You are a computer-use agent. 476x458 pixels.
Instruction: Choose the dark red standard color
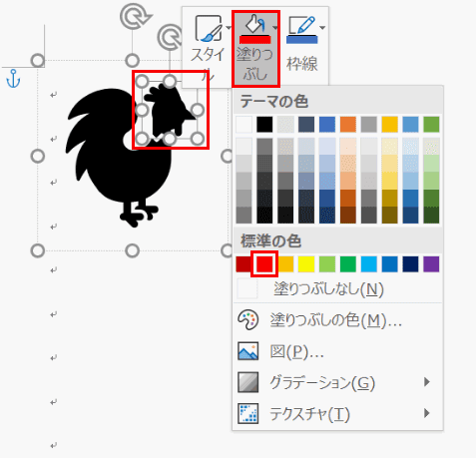pos(243,264)
